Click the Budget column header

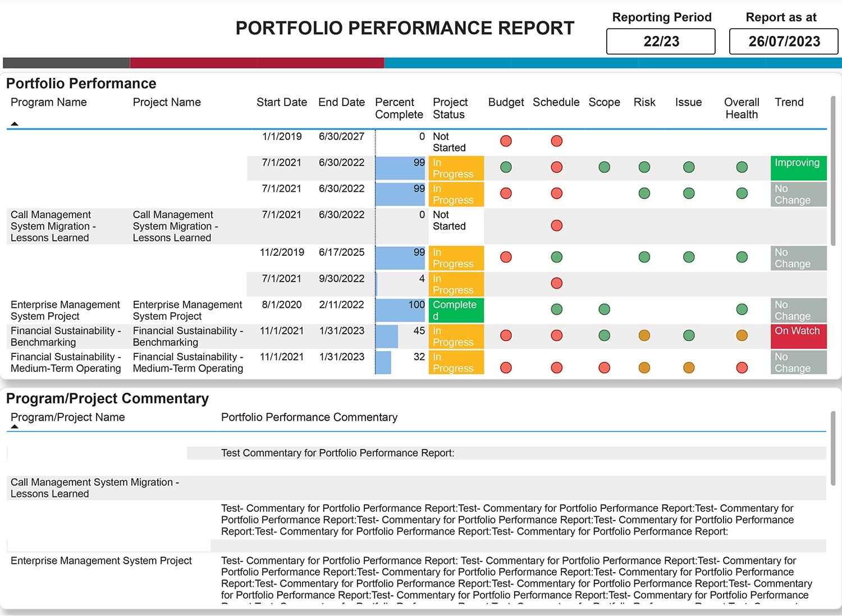click(x=506, y=102)
